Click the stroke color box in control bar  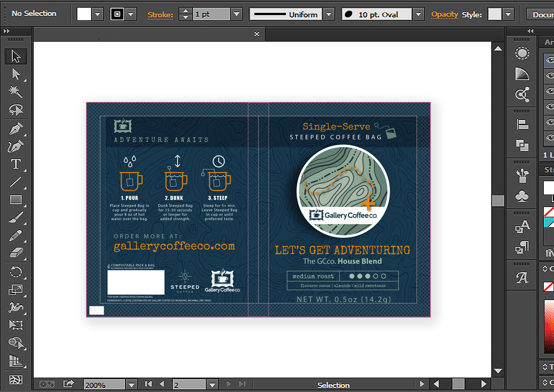click(x=117, y=14)
